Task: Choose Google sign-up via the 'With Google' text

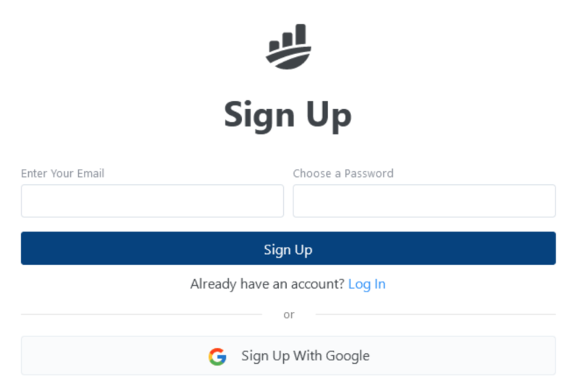Action: pos(332,356)
